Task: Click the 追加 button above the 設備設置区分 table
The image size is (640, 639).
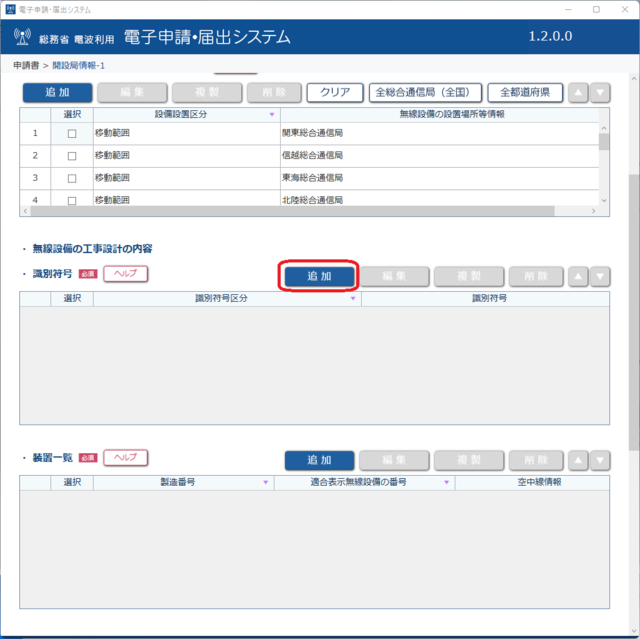Action: tap(58, 93)
